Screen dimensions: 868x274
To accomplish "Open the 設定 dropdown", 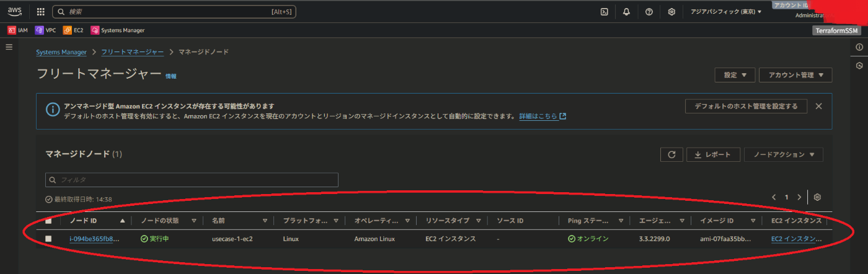I will [735, 75].
